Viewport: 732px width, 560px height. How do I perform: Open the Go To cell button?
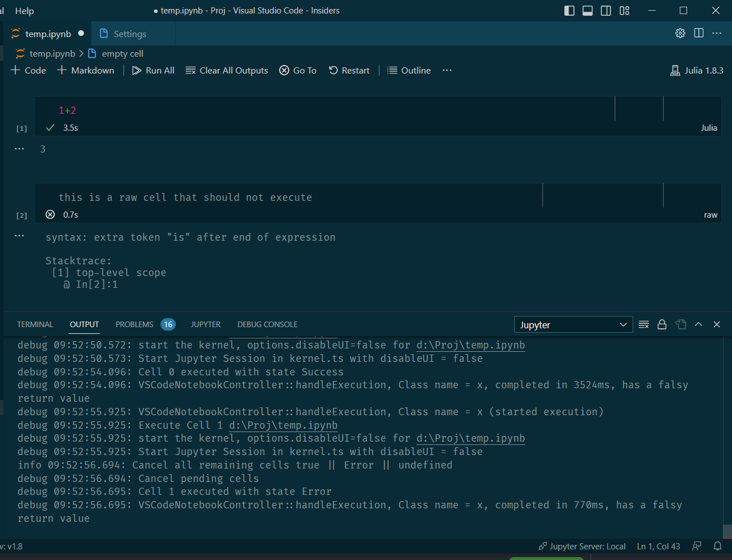tap(298, 70)
